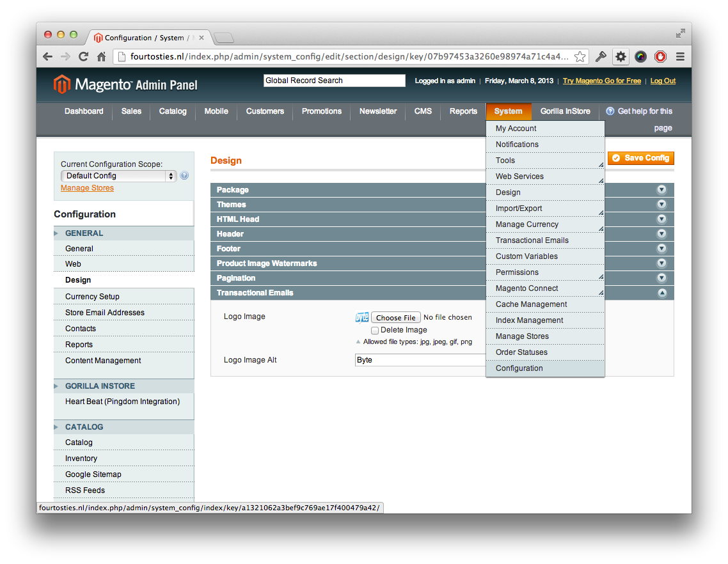Open the Manage Stores link in the sidebar
This screenshot has height=564, width=728.
(87, 187)
